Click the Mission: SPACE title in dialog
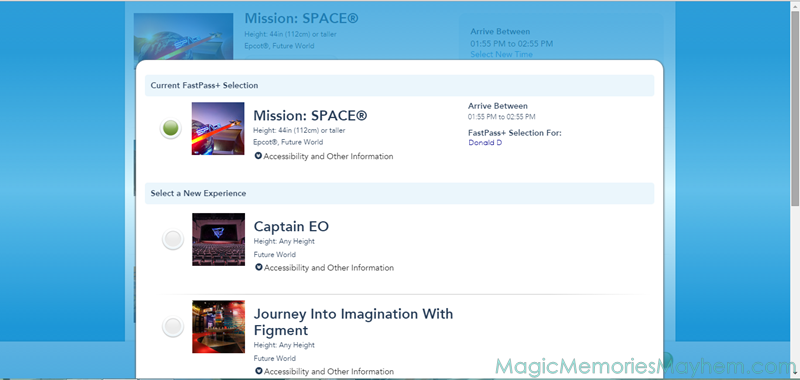 coord(310,116)
